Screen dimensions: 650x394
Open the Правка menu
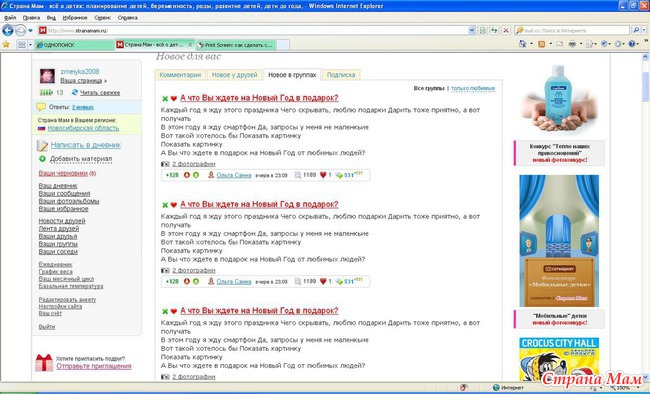(x=31, y=18)
